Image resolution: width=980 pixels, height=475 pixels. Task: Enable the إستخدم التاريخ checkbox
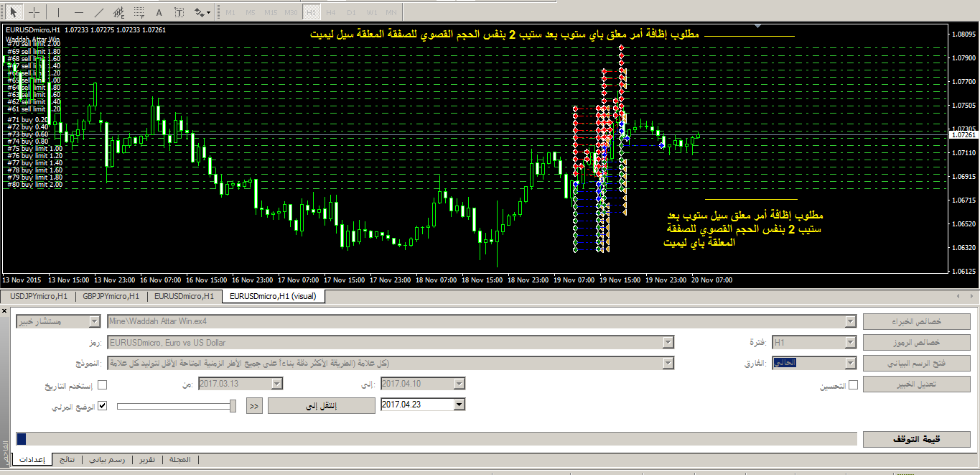[102, 385]
